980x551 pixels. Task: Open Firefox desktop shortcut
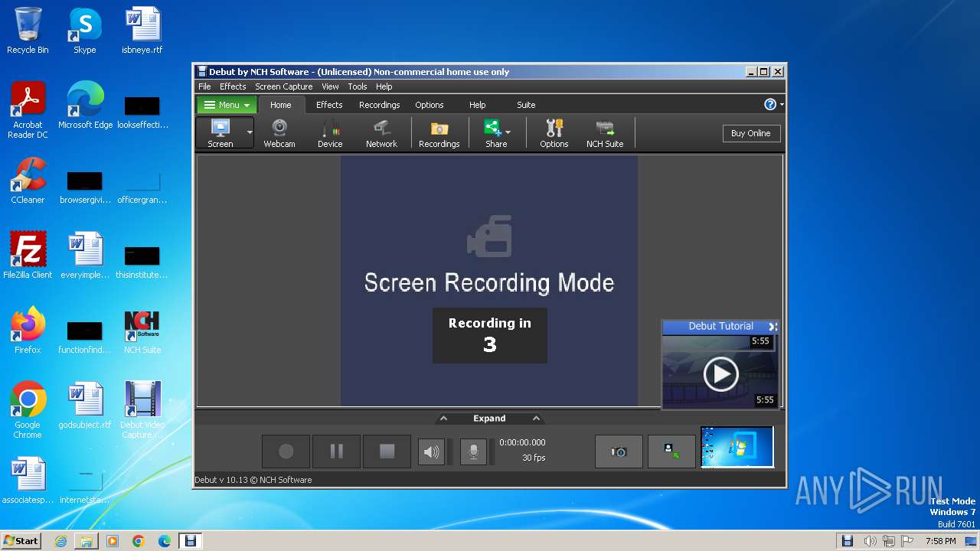[x=28, y=331]
